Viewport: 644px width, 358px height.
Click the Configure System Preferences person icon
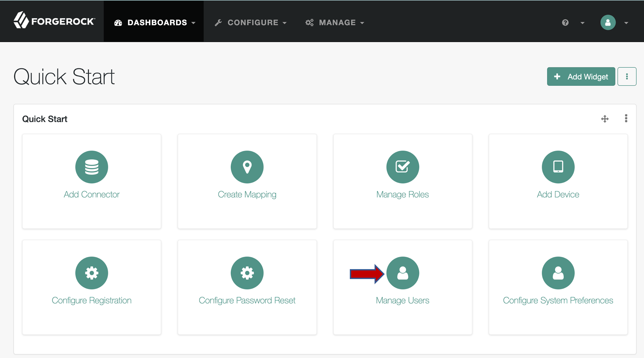[558, 273]
